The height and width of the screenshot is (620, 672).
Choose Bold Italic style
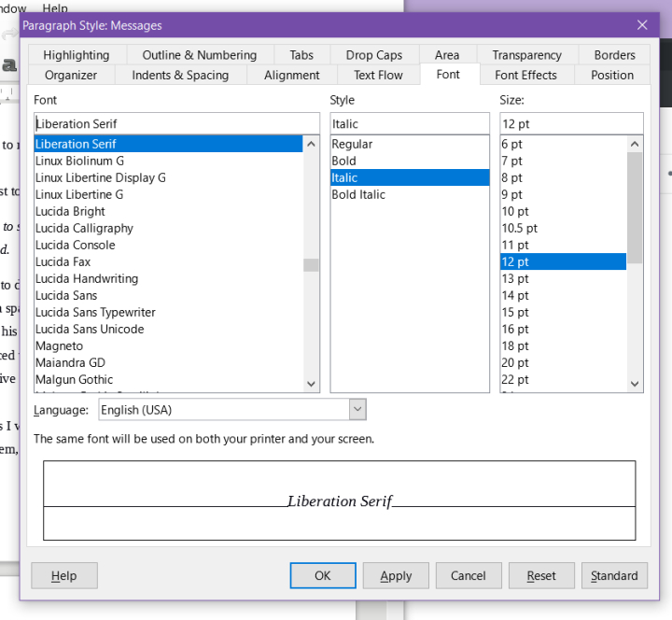pyautogui.click(x=410, y=194)
